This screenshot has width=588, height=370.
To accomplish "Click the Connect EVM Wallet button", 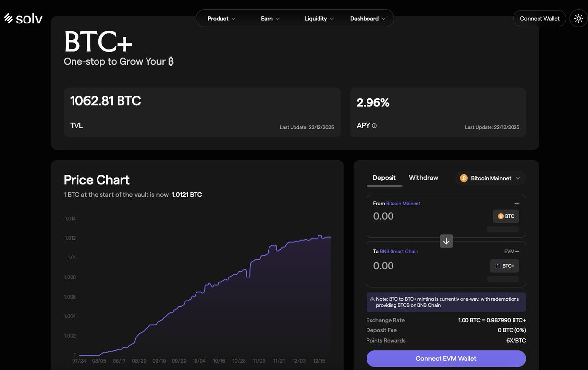I will [446, 358].
